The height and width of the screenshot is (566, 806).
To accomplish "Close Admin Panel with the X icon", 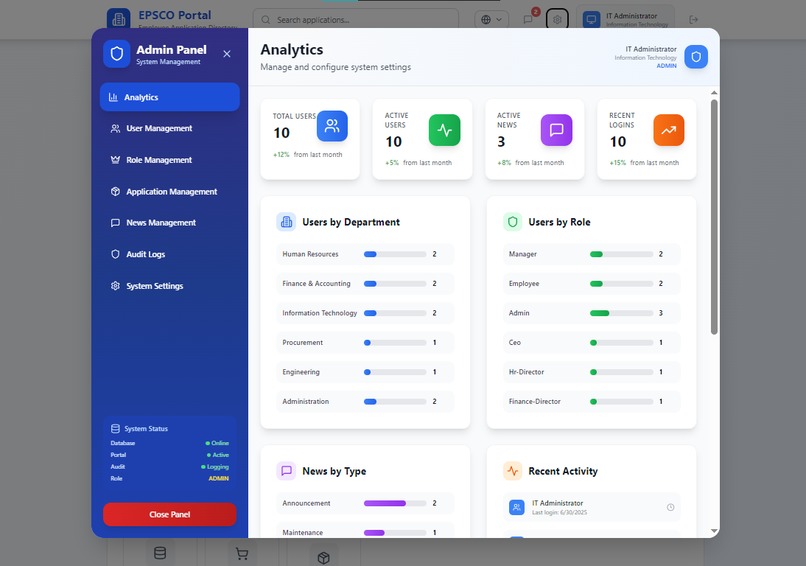I will pyautogui.click(x=227, y=54).
